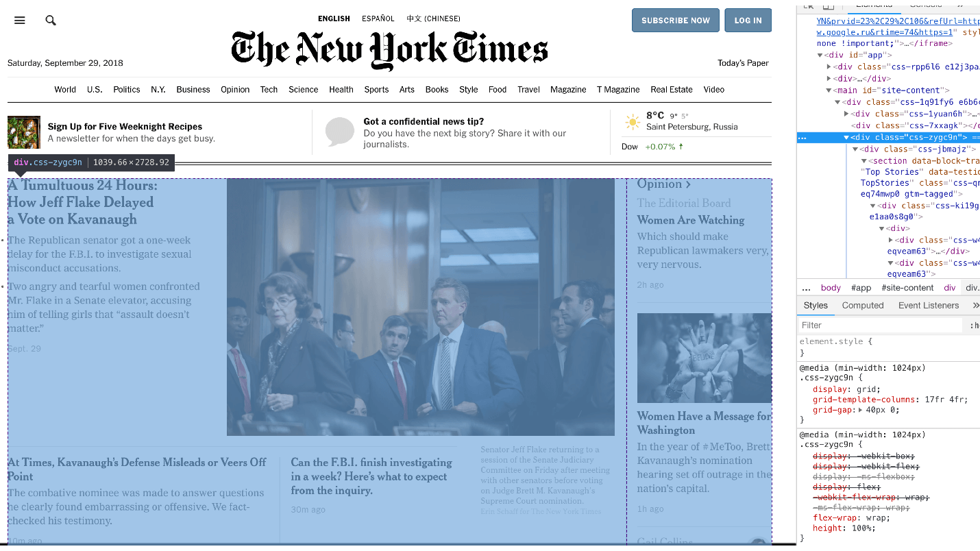Click the Dow +0.07% market indicator
Viewport: 980px width, 551px height.
[652, 147]
